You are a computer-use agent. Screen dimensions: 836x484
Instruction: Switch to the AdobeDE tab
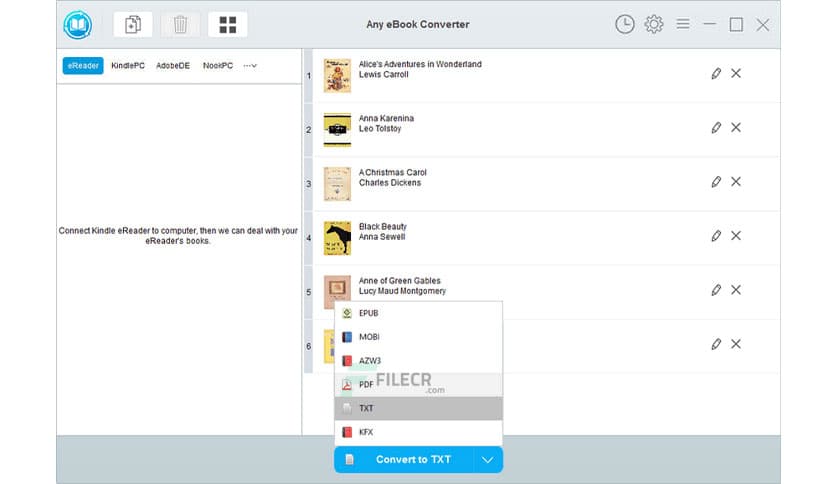(173, 66)
